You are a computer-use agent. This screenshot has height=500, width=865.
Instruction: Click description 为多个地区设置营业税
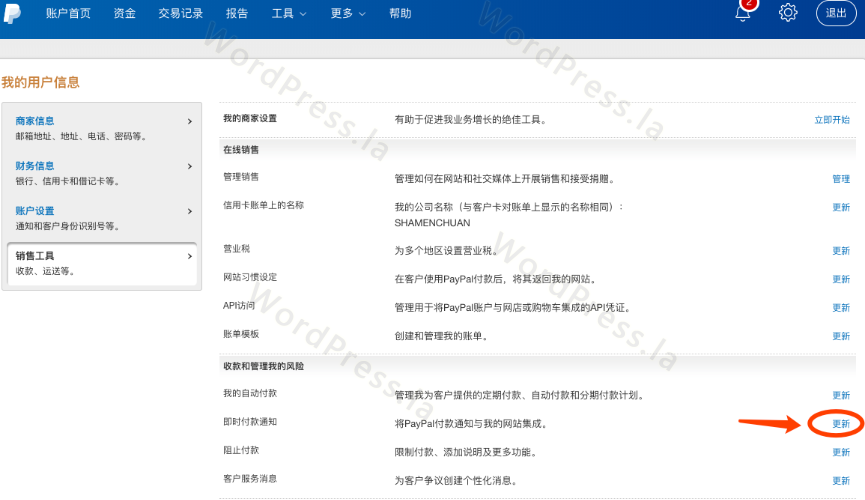coord(446,251)
